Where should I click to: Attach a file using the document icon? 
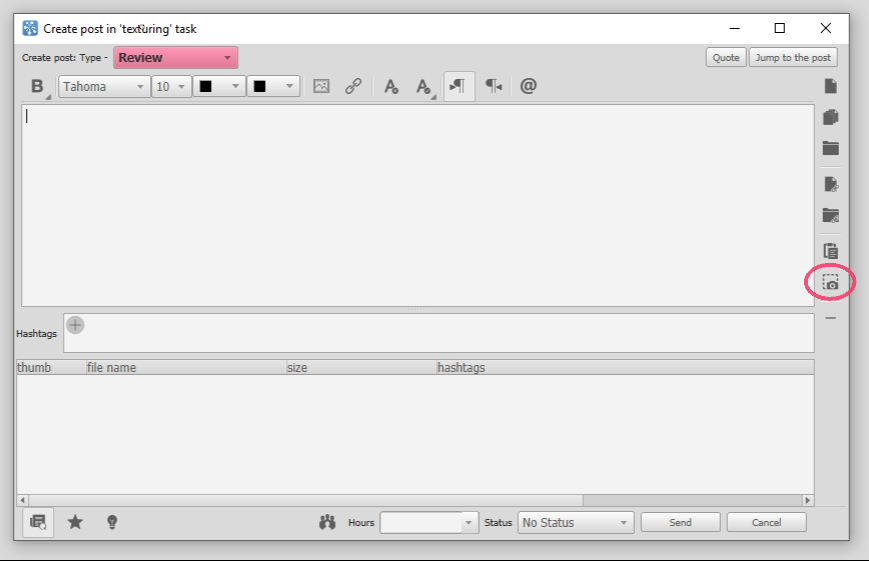830,86
